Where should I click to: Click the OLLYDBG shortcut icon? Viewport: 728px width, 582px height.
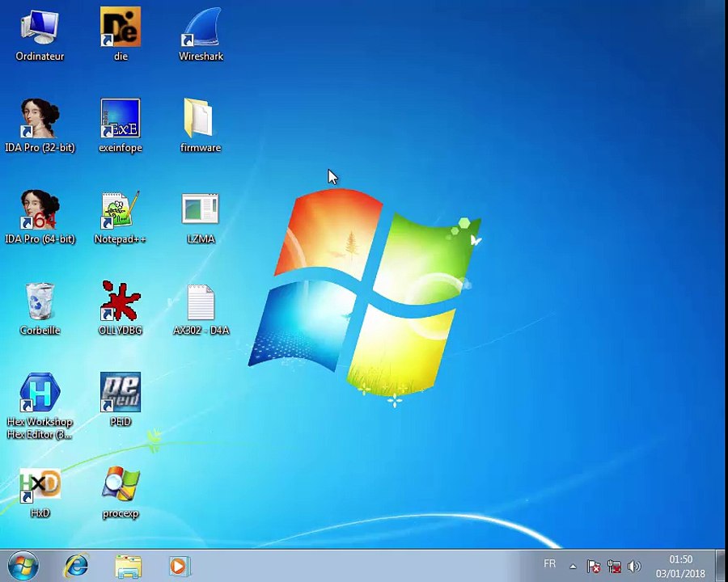(121, 308)
